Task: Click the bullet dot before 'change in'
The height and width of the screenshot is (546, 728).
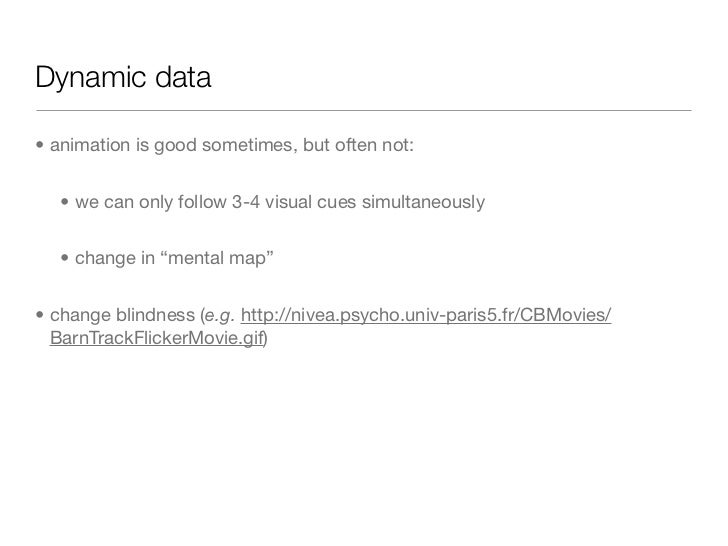Action: coord(65,258)
